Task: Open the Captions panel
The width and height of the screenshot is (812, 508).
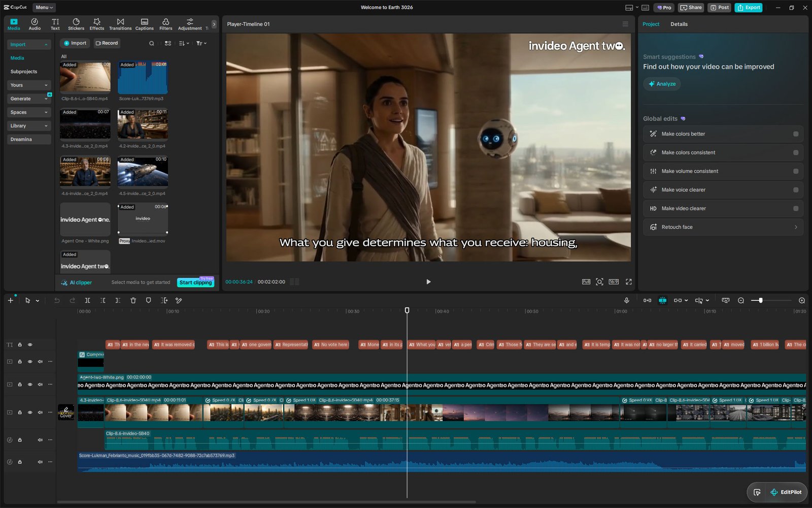Action: click(145, 24)
